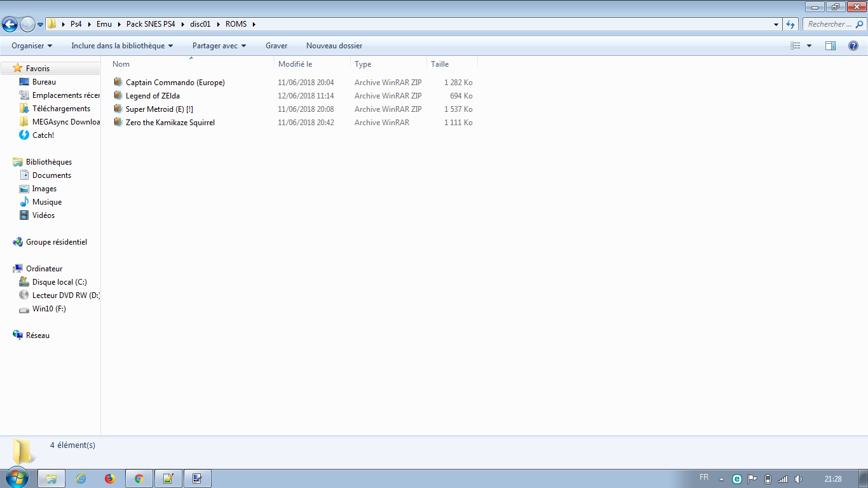Open MEGAsync Downloads in the sidebar

click(66, 122)
